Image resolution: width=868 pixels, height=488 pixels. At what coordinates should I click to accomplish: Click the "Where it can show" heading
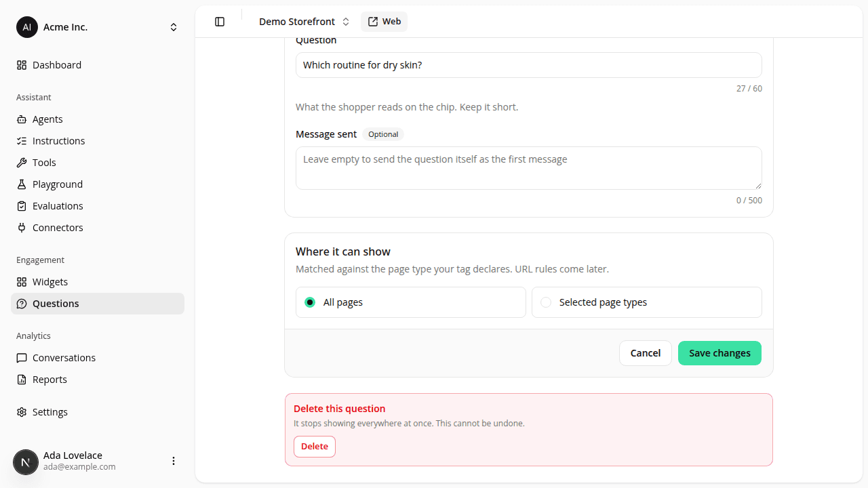click(x=343, y=251)
